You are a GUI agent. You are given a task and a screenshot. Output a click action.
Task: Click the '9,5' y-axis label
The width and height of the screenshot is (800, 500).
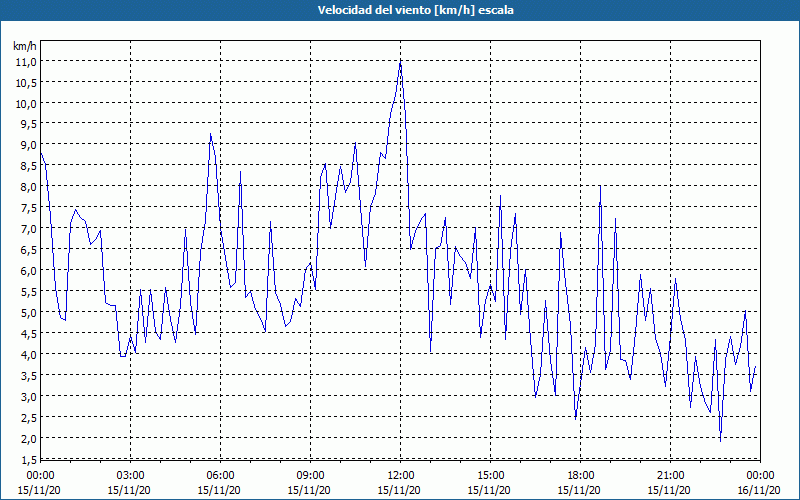click(x=29, y=124)
